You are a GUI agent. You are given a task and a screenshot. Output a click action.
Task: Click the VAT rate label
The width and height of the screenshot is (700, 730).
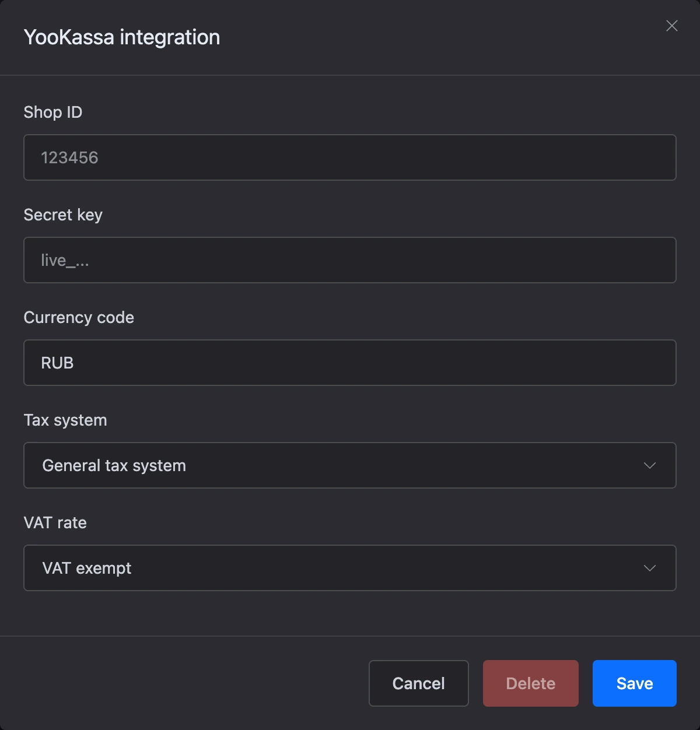55,522
